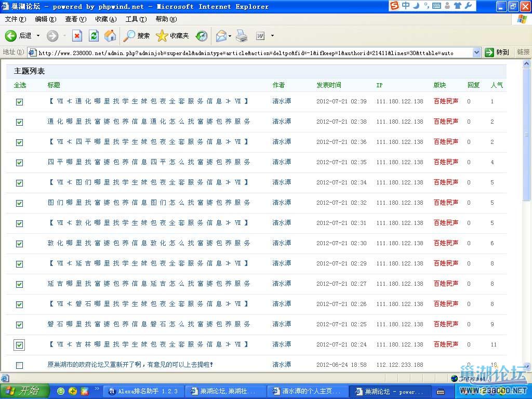Image resolution: width=532 pixels, height=399 pixels.
Task: Uncheck the checkbox for the 02:36 post
Action: (20, 142)
